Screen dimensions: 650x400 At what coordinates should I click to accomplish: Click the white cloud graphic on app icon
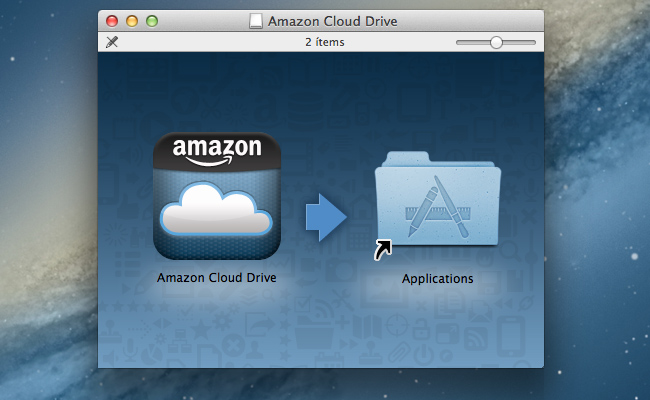217,208
